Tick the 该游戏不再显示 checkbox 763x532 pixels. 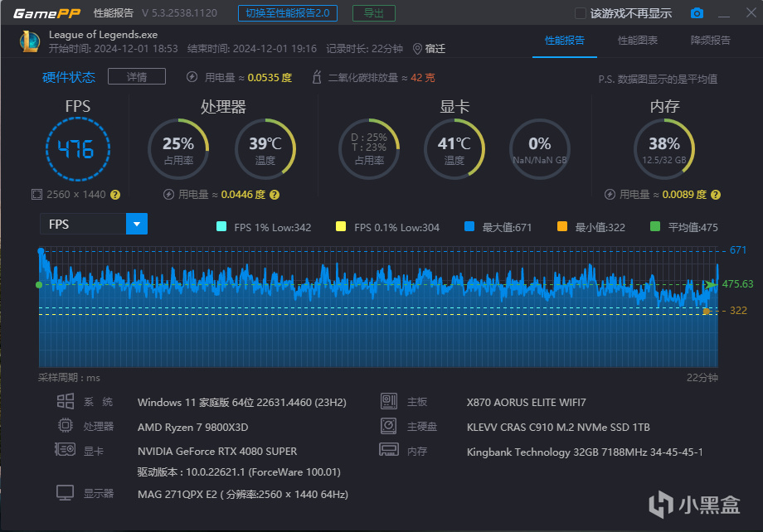(x=580, y=13)
